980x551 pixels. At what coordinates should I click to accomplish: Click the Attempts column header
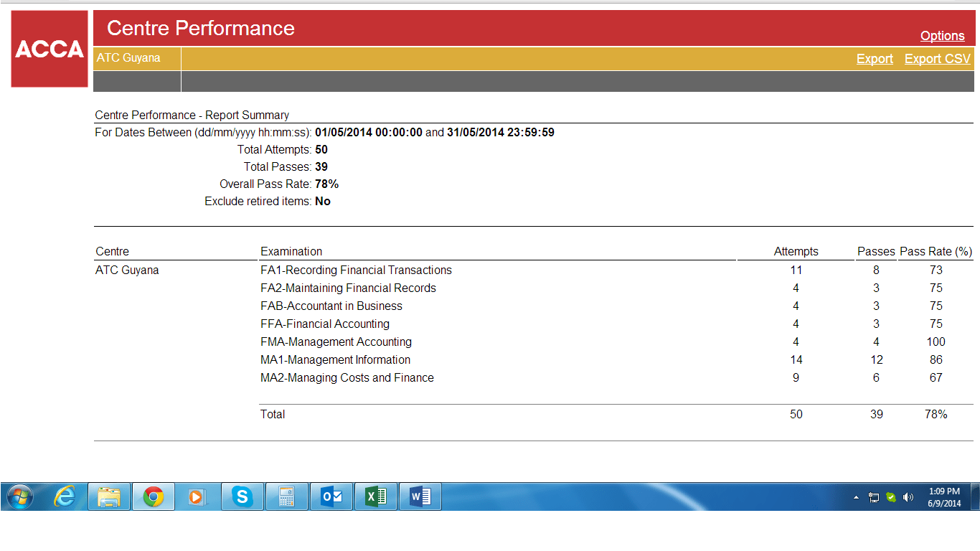796,252
